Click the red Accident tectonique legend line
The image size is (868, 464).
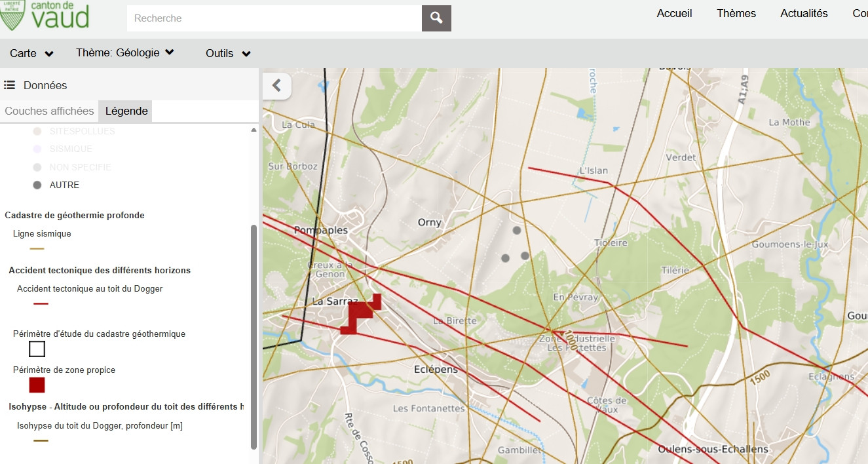[x=41, y=304]
